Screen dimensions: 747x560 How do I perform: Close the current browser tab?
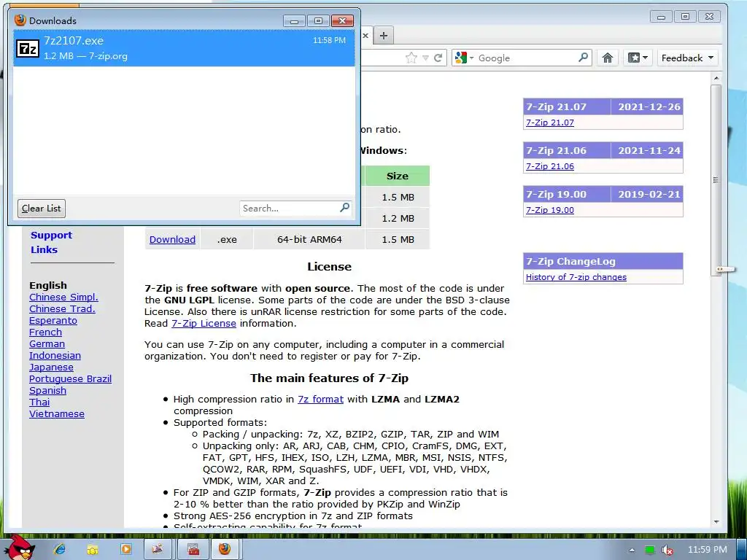pos(365,35)
